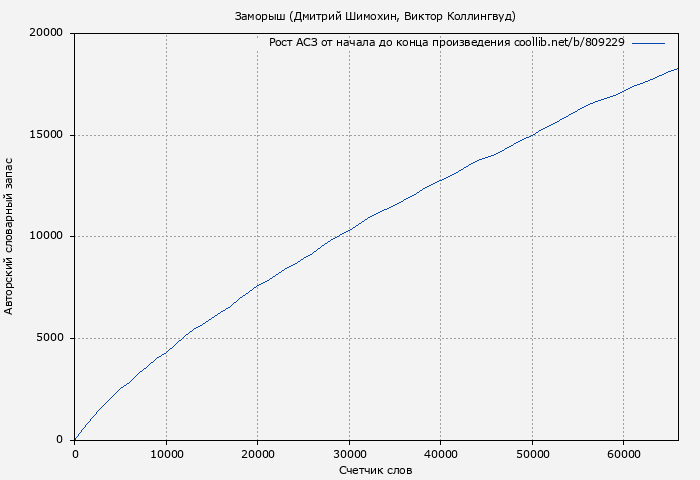700x480 pixels.
Task: Click the X-axis tick label 10000
Action: coord(166,454)
